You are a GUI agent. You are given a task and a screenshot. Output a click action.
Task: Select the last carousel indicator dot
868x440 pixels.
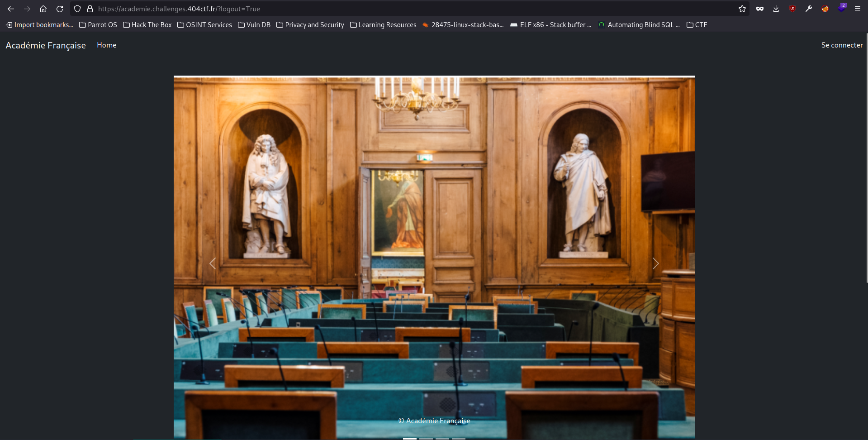(458, 438)
